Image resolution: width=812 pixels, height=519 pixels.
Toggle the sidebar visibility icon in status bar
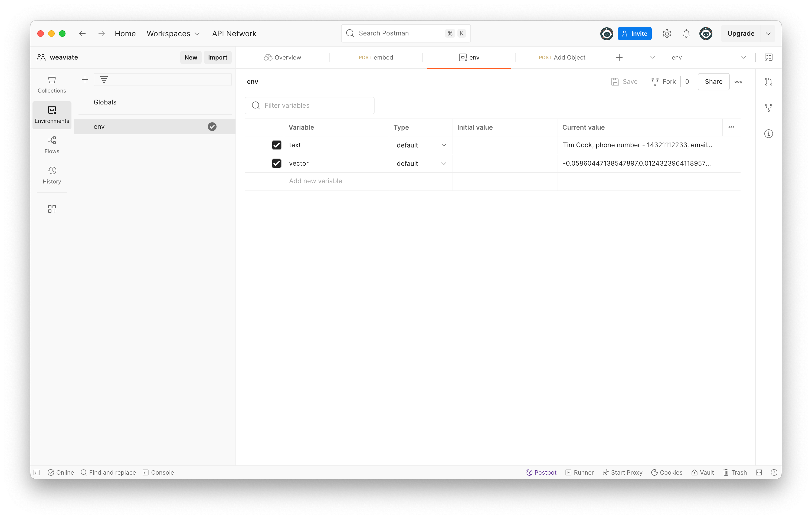tap(37, 472)
